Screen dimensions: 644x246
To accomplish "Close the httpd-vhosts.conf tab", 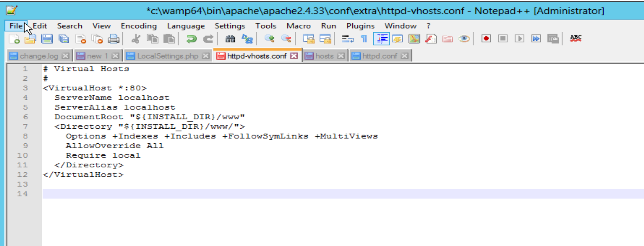I will pyautogui.click(x=294, y=56).
